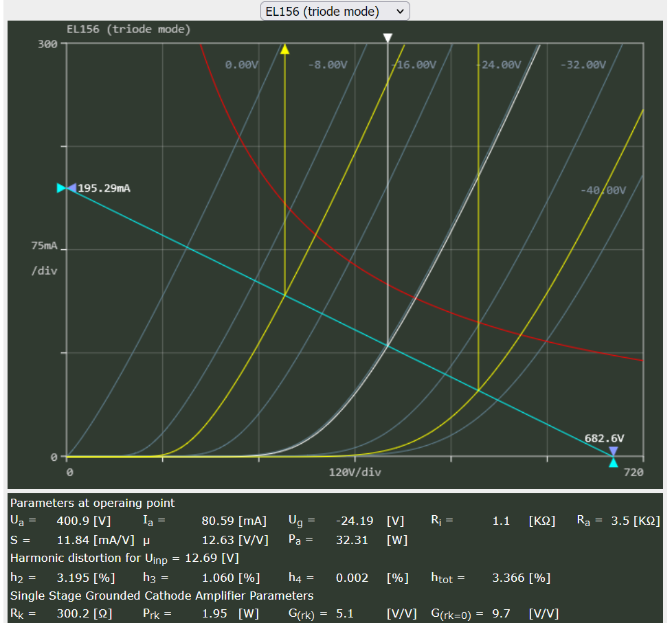Viewport: 672px width, 623px height.
Task: Click the Ri value 1.1
Action: [501, 521]
